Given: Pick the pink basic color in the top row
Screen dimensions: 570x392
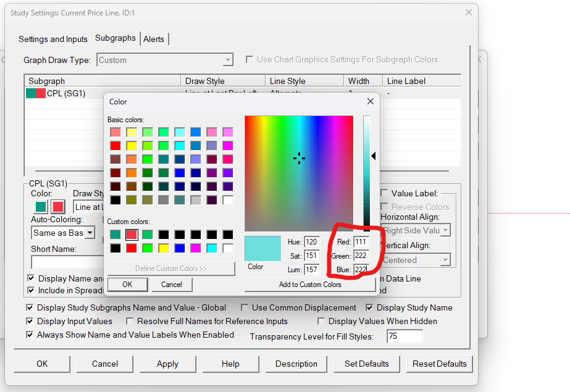Looking at the screenshot, I should 212,132.
